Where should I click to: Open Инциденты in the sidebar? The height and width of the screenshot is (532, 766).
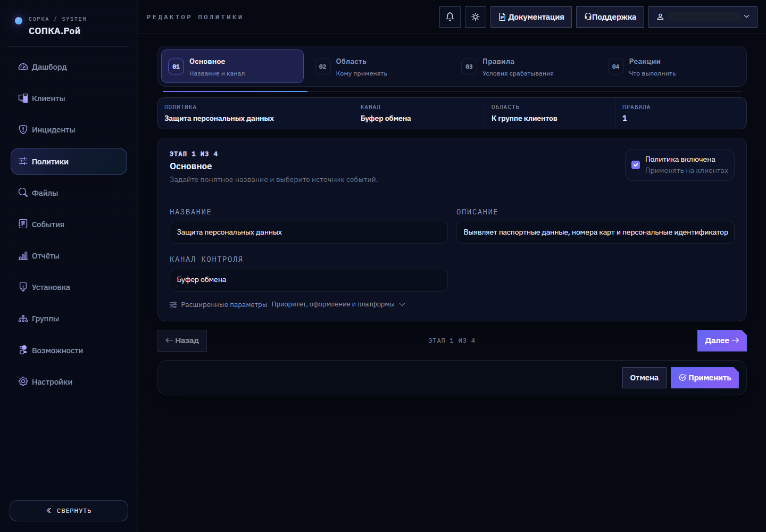click(69, 130)
